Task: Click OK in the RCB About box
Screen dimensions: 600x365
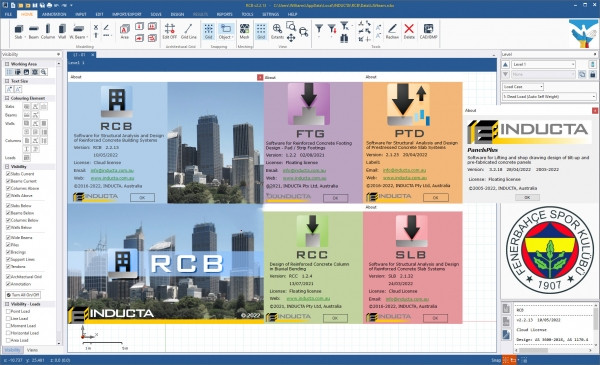Action: pos(142,198)
